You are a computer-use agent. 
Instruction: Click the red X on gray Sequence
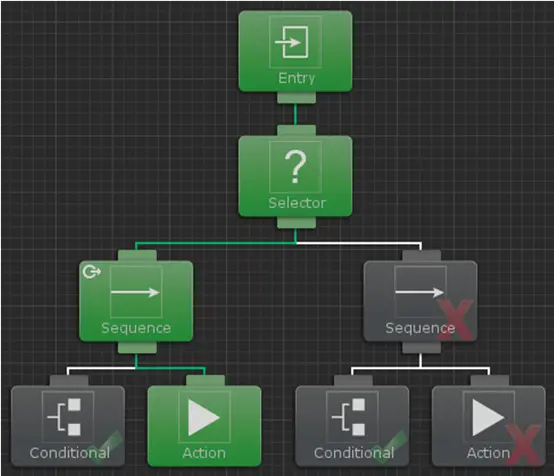[455, 320]
